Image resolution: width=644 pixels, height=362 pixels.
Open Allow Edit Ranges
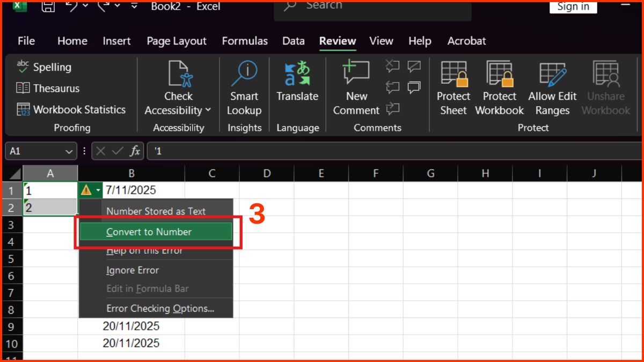552,88
